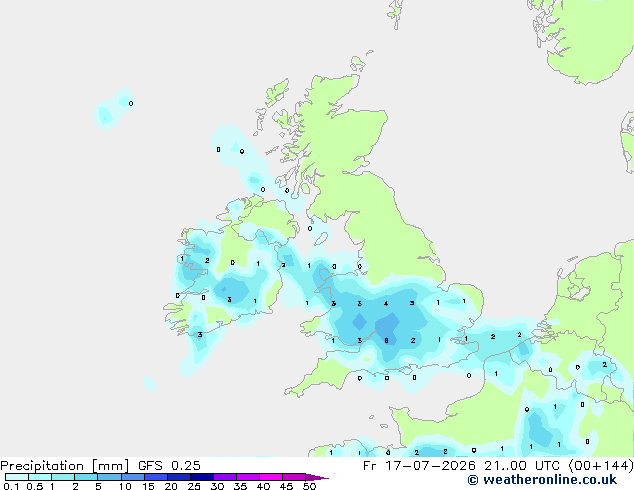Choose the 20–25 mm dark blue swatch
Viewport: 634px width, 490px height.
[178, 477]
